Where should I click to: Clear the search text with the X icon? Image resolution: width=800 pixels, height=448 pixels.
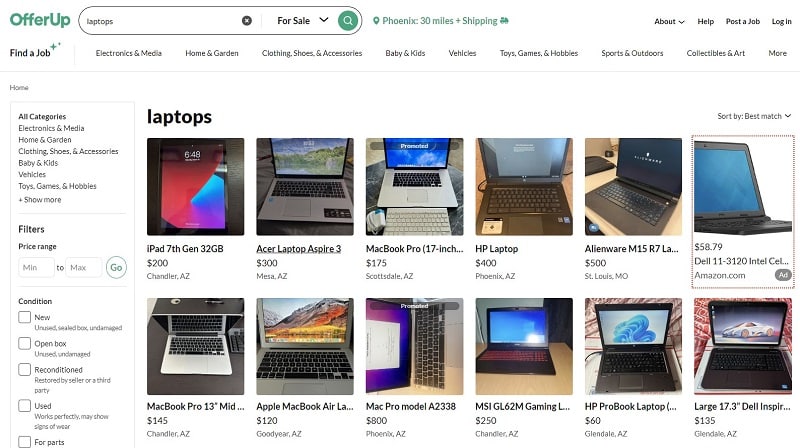[247, 21]
